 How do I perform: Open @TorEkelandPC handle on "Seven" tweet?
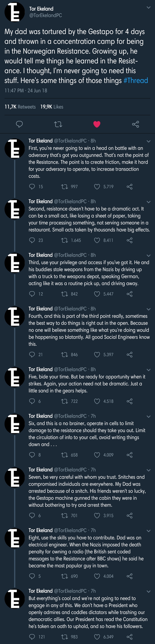pyautogui.click(x=70, y=470)
